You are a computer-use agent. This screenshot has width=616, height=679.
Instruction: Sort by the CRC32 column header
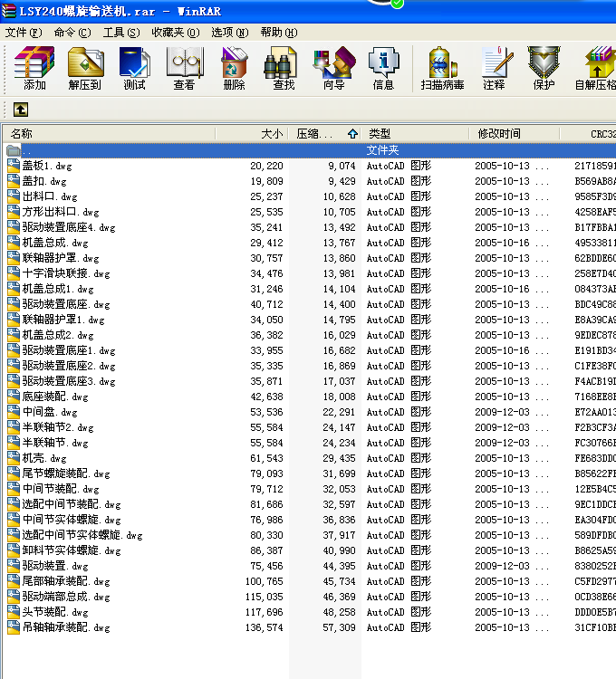pos(588,134)
